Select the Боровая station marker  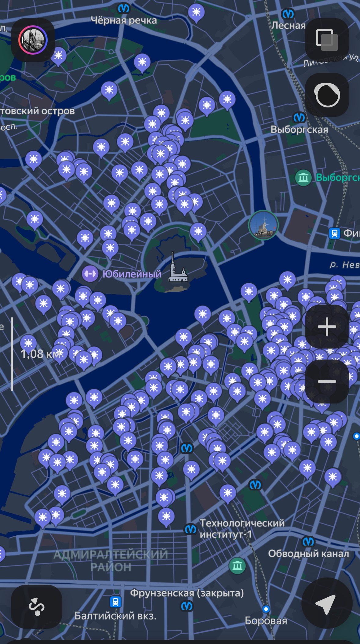[x=266, y=609]
